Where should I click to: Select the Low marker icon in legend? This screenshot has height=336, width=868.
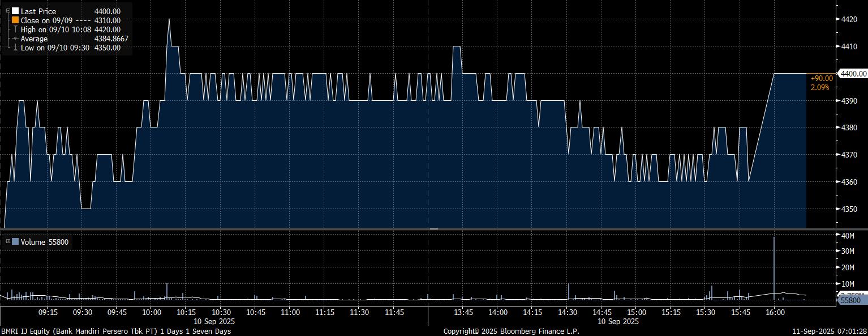(15, 48)
